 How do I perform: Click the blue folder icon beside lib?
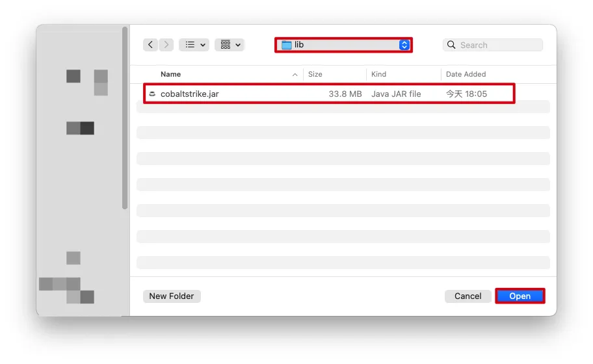pyautogui.click(x=286, y=45)
